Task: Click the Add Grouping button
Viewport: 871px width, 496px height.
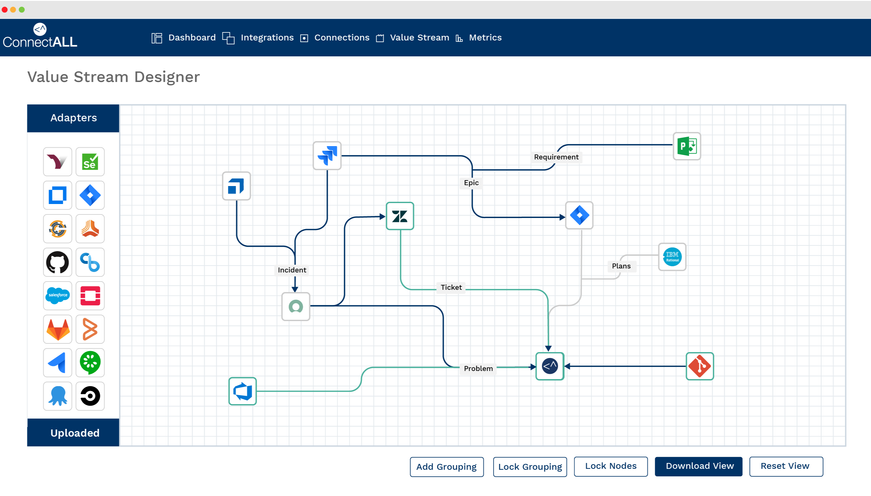Action: [x=447, y=467]
